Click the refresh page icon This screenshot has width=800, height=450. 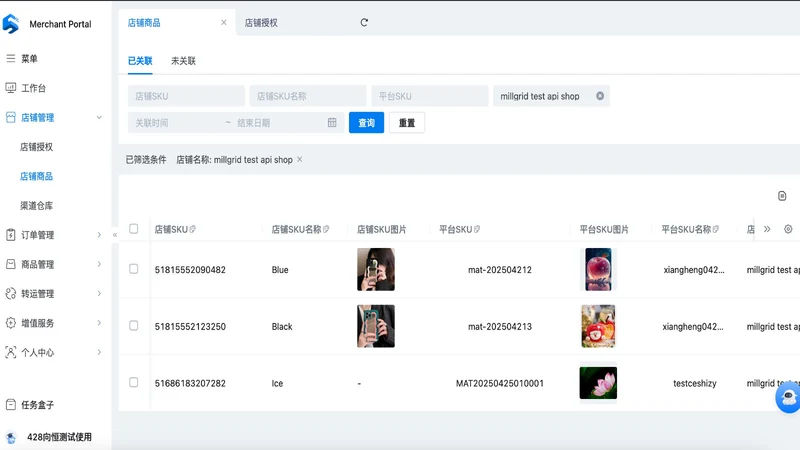point(364,22)
